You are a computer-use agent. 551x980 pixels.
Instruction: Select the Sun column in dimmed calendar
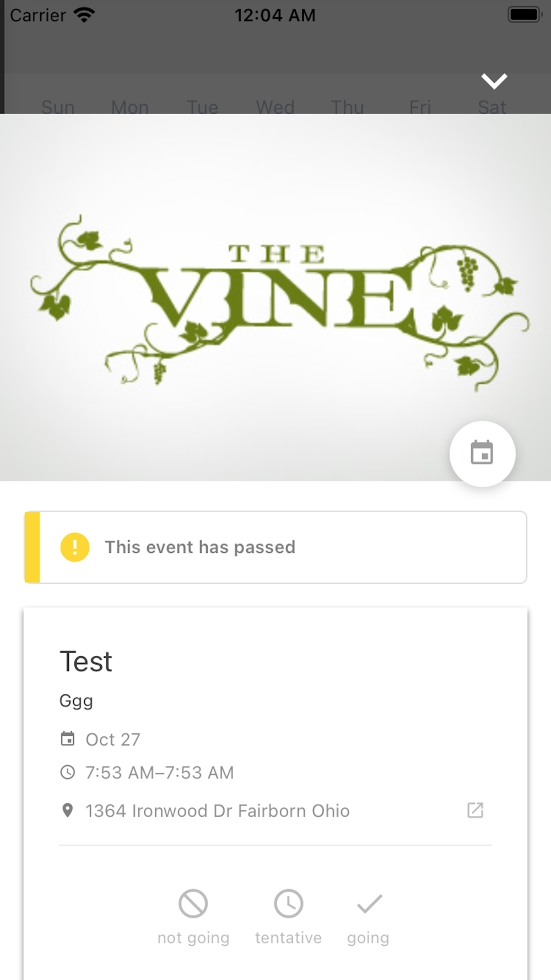click(58, 106)
